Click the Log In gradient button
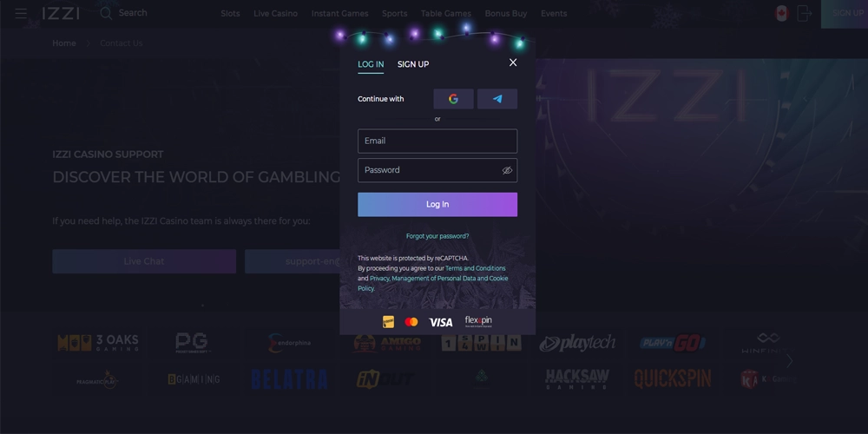868x434 pixels. click(437, 204)
